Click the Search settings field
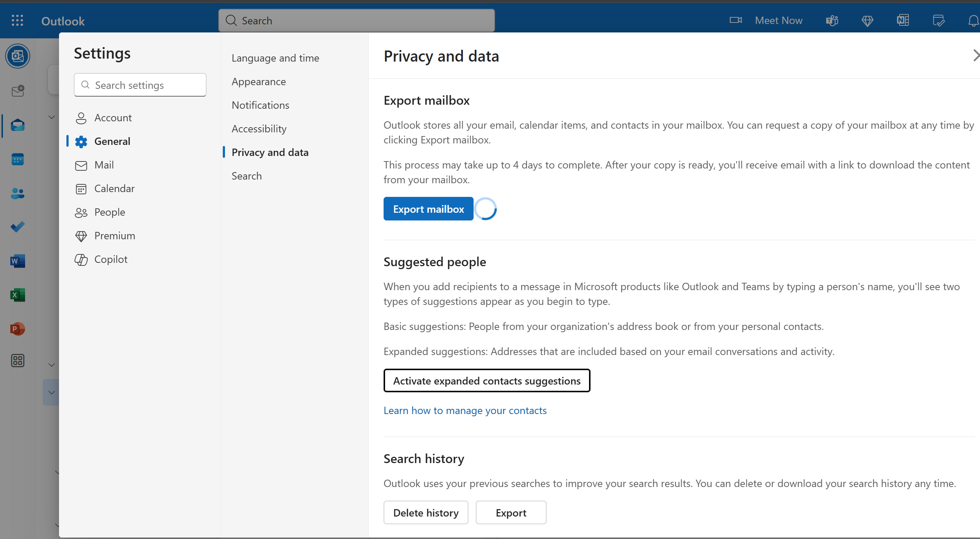 point(140,85)
